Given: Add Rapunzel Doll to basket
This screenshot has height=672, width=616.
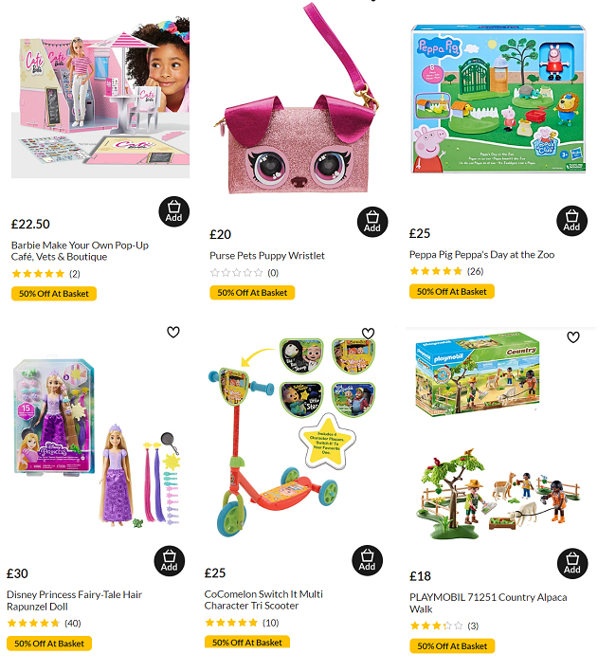Looking at the screenshot, I should pyautogui.click(x=170, y=561).
